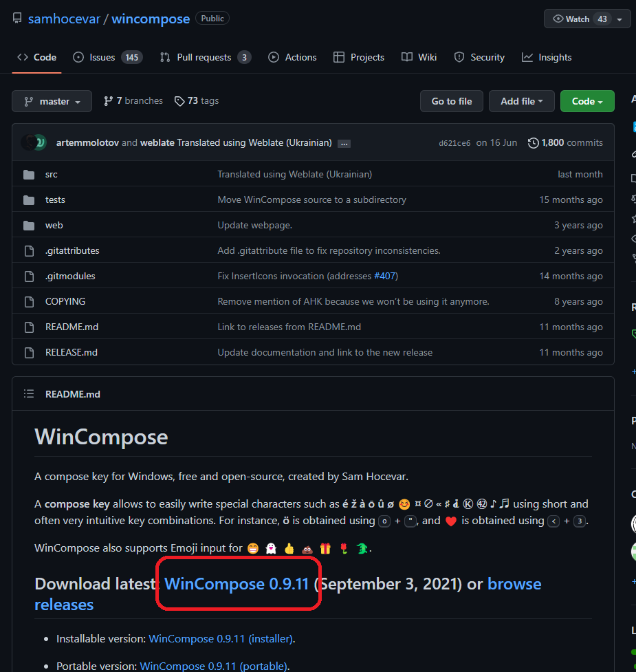Click the Go to file button
This screenshot has width=636, height=672.
click(452, 101)
